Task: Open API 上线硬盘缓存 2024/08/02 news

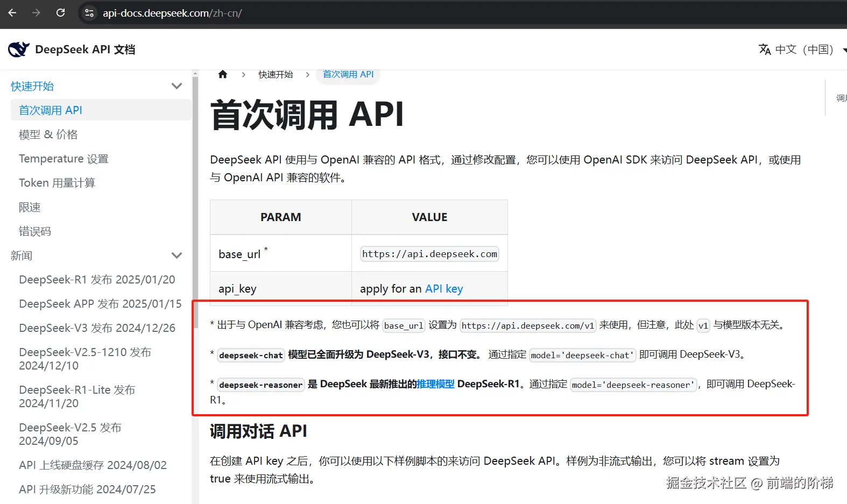Action: [93, 465]
